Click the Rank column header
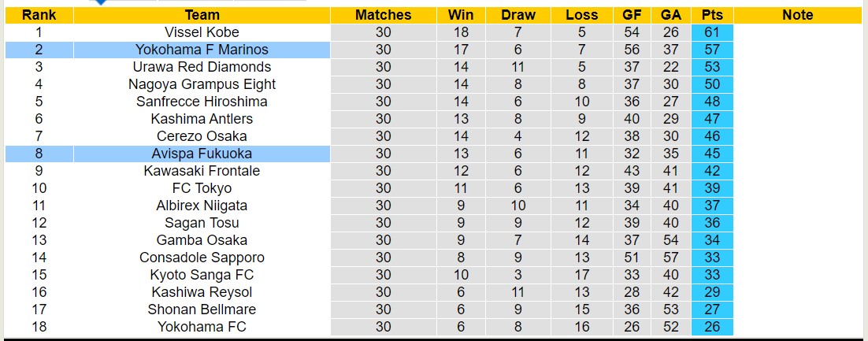Image resolution: width=868 pixels, height=341 pixels. point(39,15)
